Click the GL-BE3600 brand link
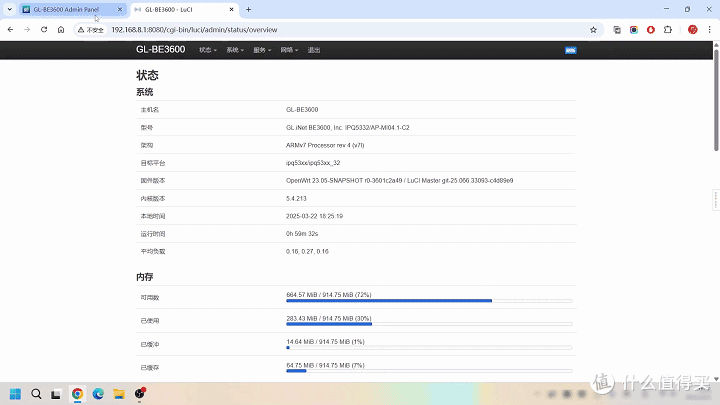Screen dimensions: 720x405 (160, 50)
